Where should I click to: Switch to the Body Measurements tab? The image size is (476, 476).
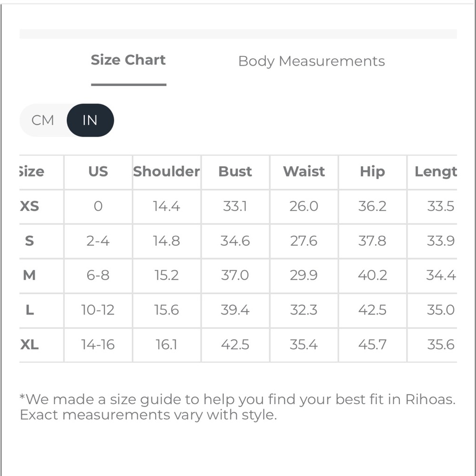click(x=311, y=61)
